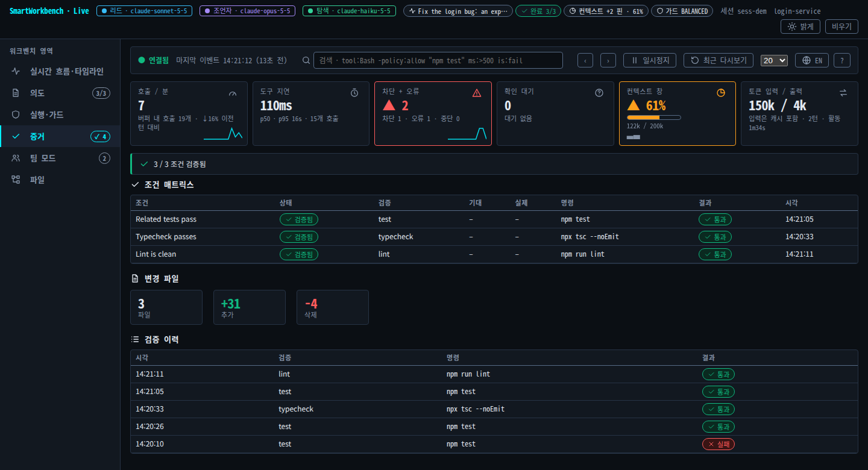Click the 호출 / 분 sparkline chart

(x=223, y=134)
